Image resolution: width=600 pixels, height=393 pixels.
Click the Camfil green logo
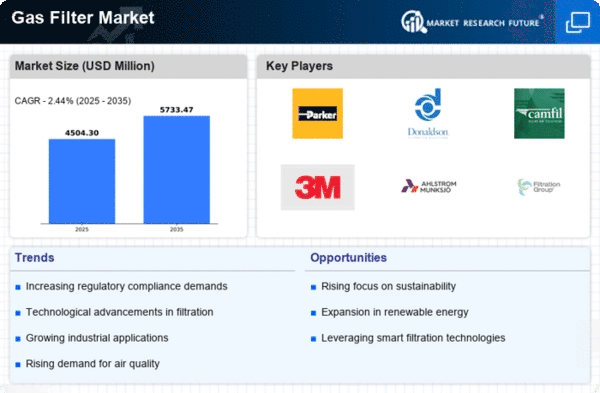[x=539, y=114]
